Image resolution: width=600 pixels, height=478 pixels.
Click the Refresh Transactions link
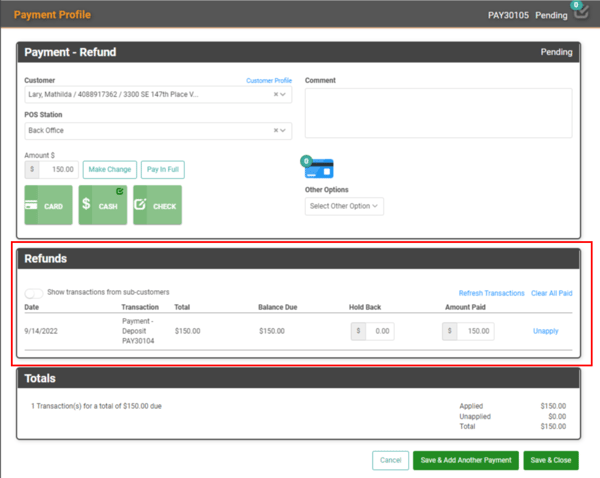[491, 293]
